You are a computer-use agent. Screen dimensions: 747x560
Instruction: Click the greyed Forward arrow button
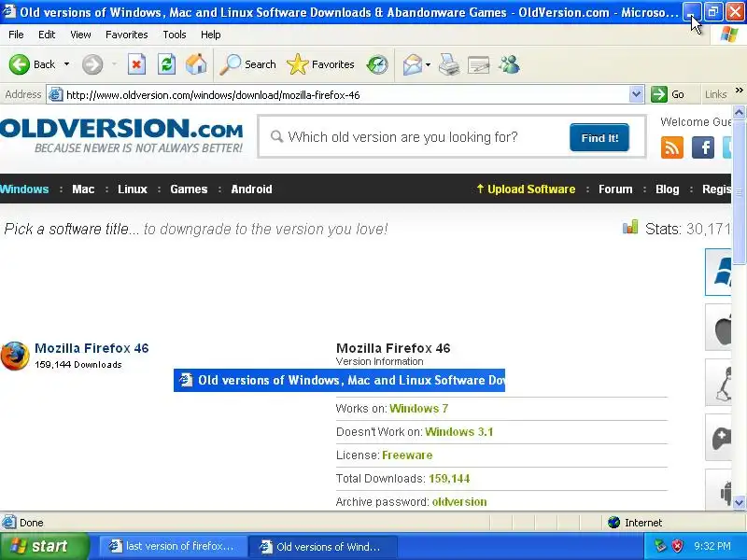[92, 64]
